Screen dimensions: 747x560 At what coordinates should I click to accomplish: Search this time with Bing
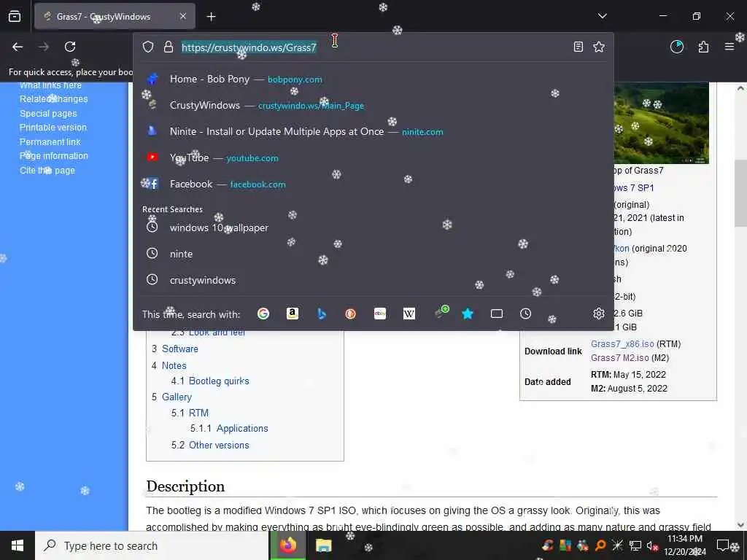[322, 314]
